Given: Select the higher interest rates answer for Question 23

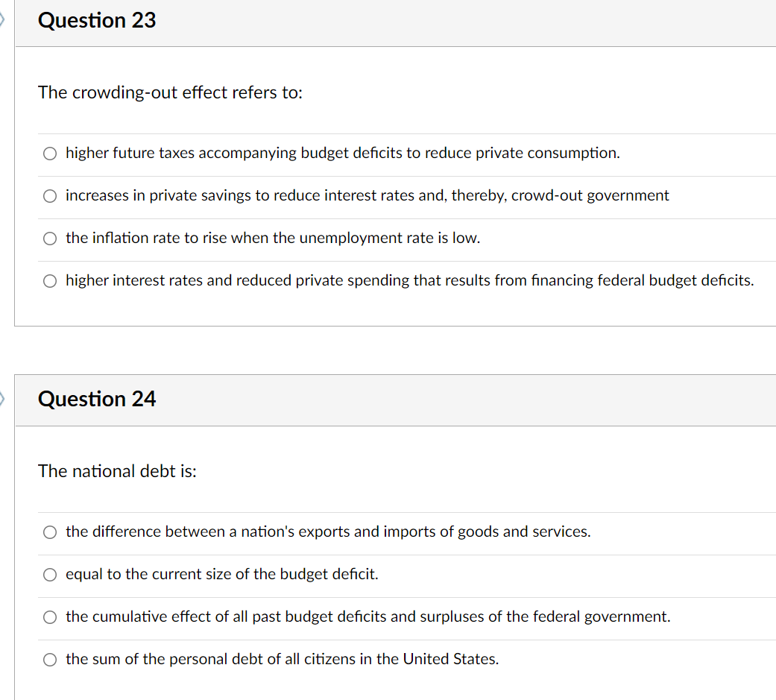Looking at the screenshot, I should (x=49, y=281).
